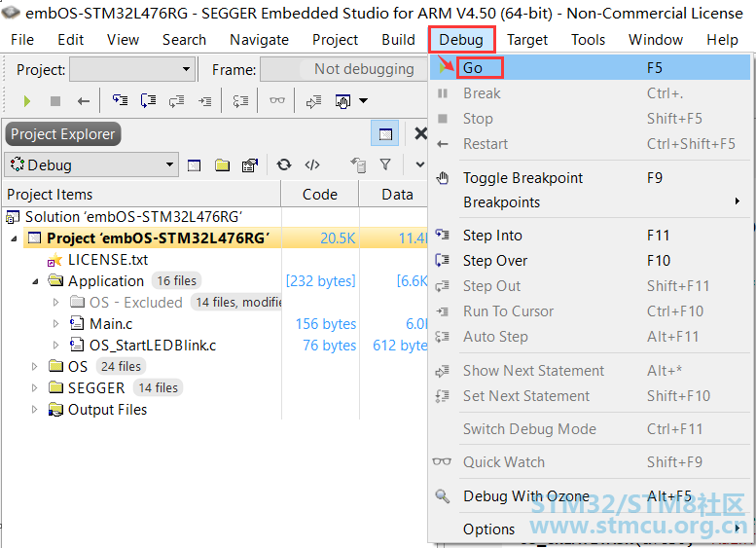Screen dimensions: 756x548
Task: Select LICENSE.txt in the project tree
Action: pyautogui.click(x=108, y=260)
